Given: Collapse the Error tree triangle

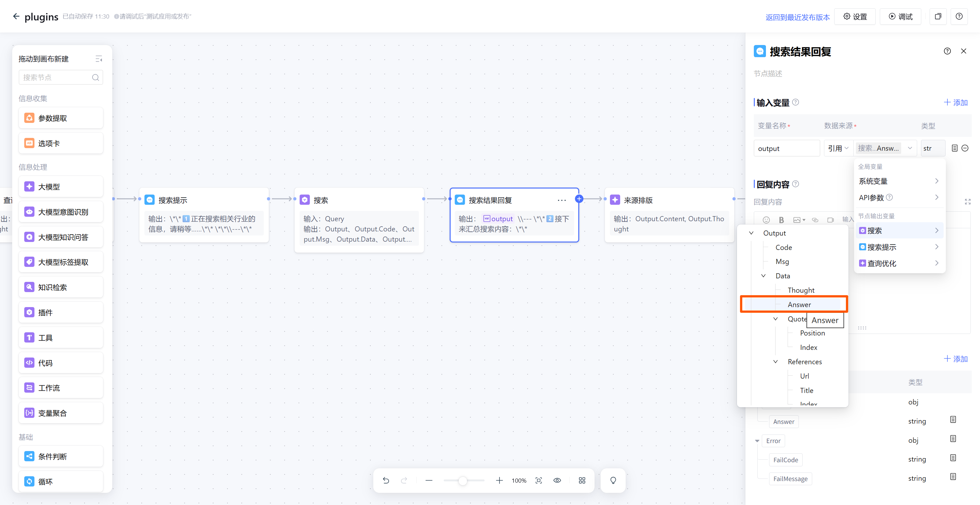Looking at the screenshot, I should click(757, 441).
